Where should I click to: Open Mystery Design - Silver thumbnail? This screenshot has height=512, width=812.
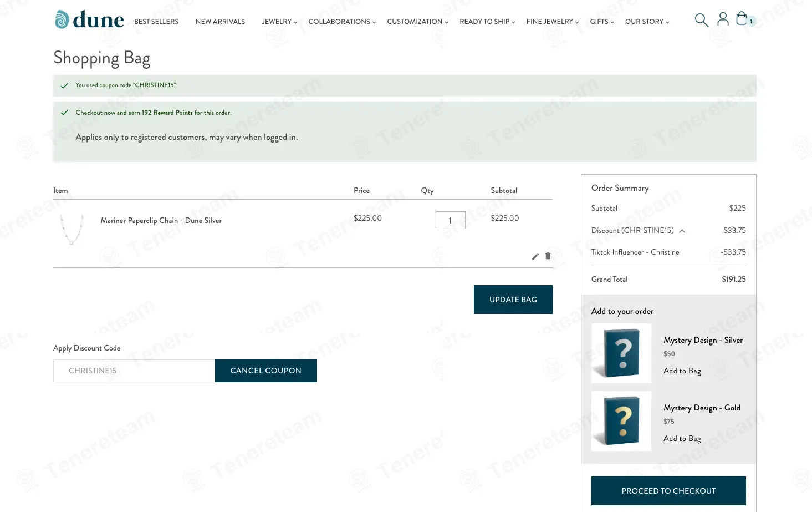(x=621, y=353)
